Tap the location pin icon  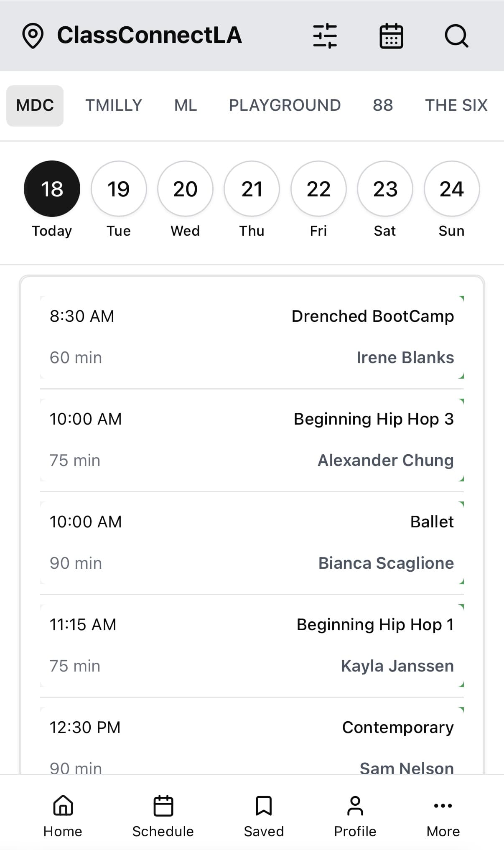pyautogui.click(x=33, y=36)
